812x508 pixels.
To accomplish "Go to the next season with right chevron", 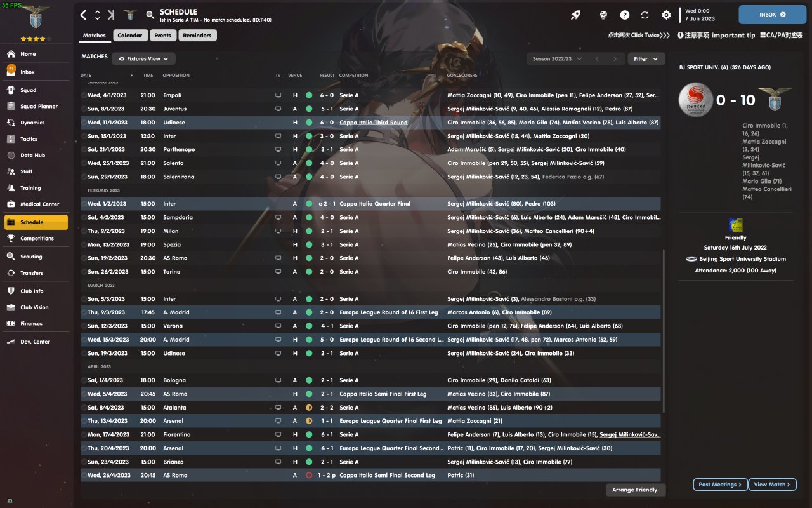I will [x=614, y=59].
